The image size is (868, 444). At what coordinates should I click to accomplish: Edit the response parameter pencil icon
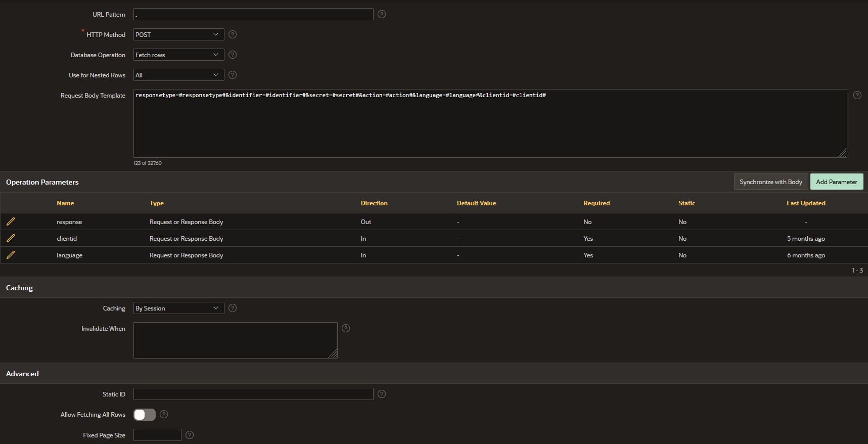11,221
